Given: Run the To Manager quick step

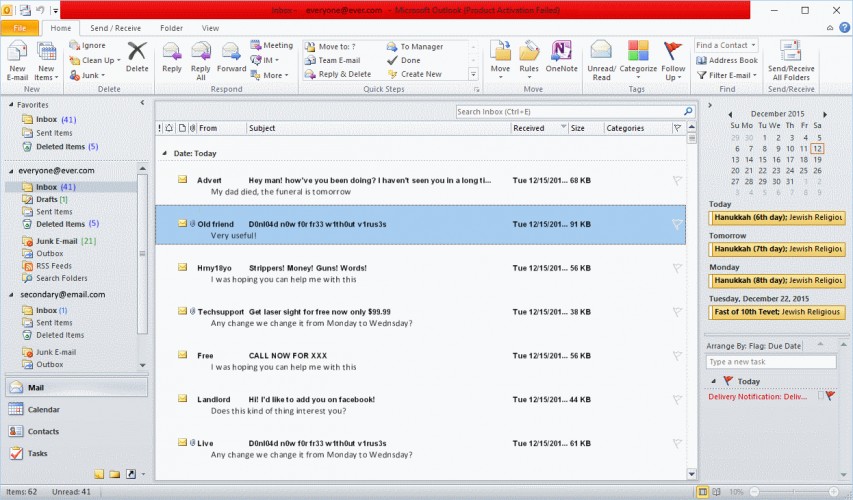Looking at the screenshot, I should [x=415, y=47].
